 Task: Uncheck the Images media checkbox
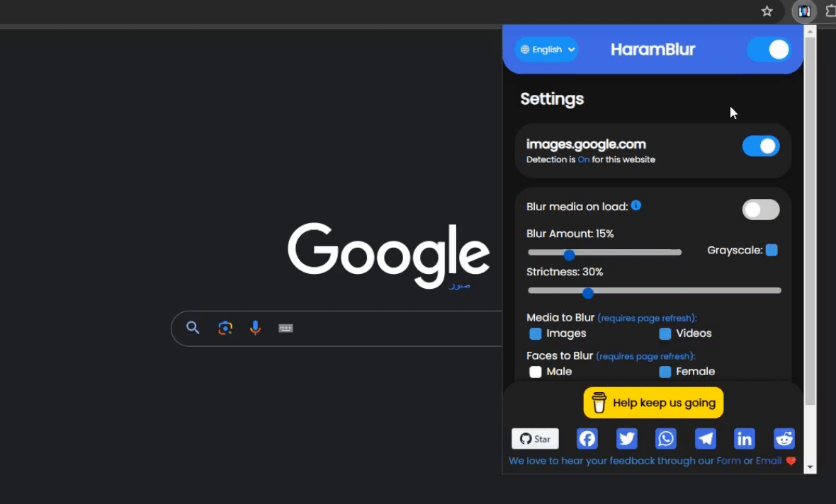point(536,333)
